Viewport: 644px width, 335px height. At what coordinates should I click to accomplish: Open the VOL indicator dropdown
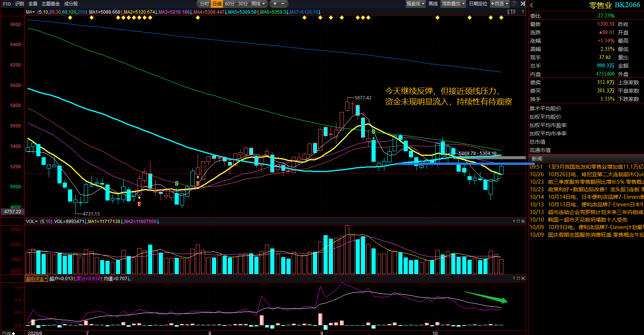click(32, 221)
